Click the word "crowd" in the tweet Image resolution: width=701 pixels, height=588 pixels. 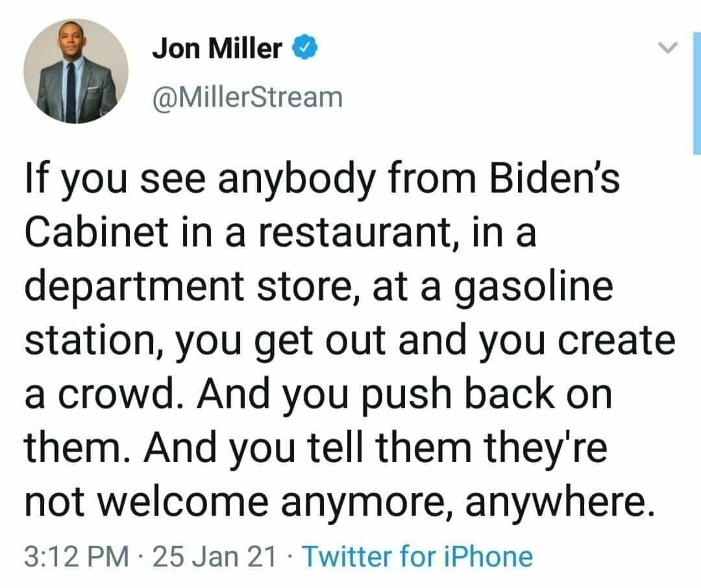136,395
